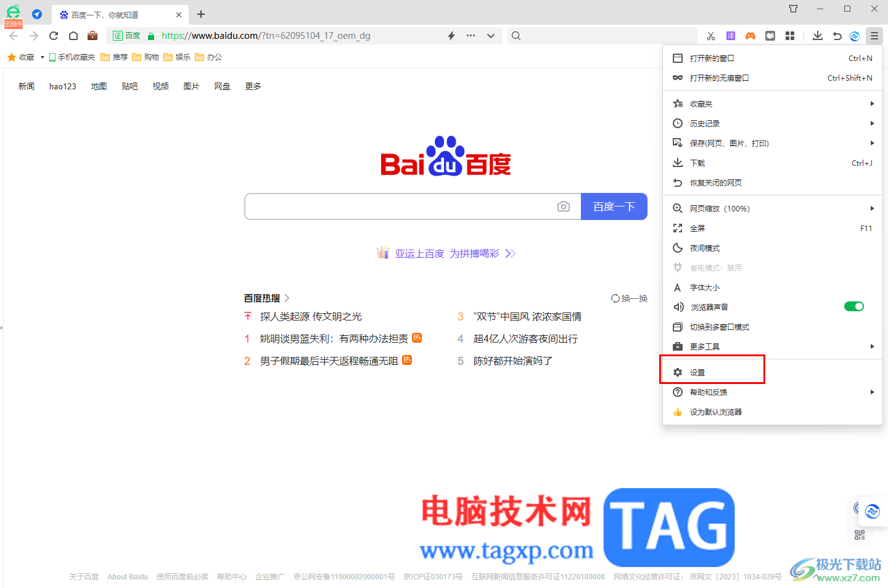Open the 推荐 bookmark folder
Screen dimensions: 888x588
coord(114,57)
